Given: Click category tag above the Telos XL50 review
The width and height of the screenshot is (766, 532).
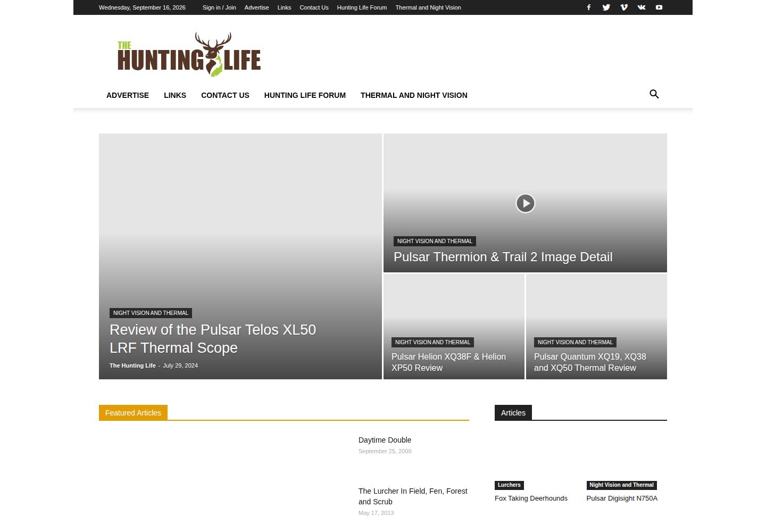Looking at the screenshot, I should pyautogui.click(x=151, y=313).
